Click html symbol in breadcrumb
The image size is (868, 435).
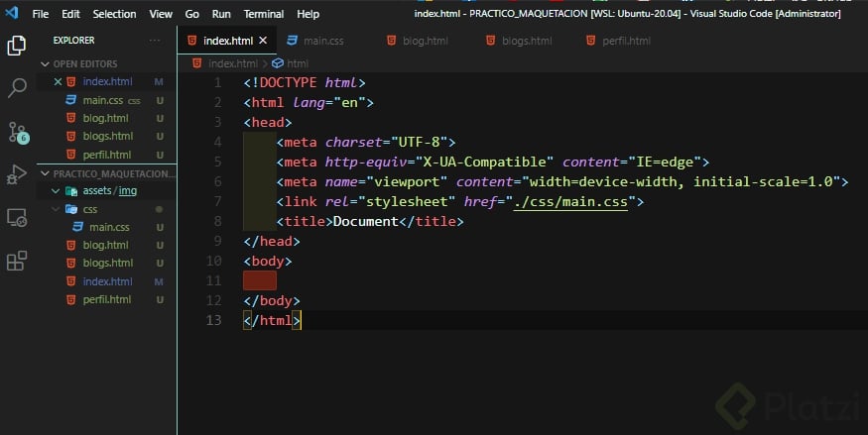(298, 63)
